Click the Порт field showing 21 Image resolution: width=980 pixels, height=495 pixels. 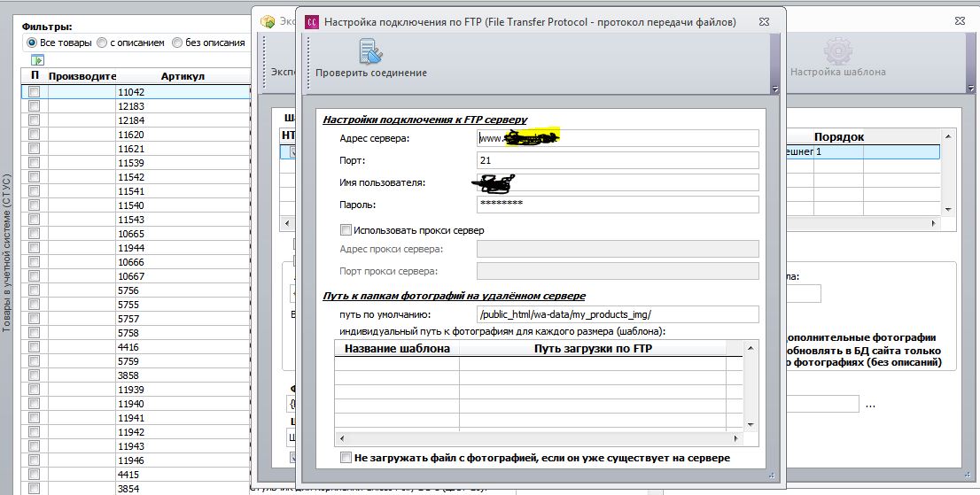(x=618, y=160)
